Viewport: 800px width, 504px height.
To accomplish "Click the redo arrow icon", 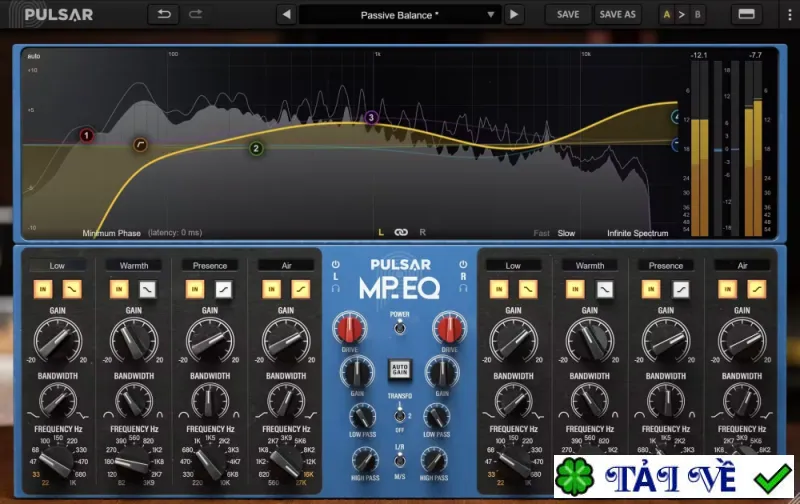I will pos(195,14).
